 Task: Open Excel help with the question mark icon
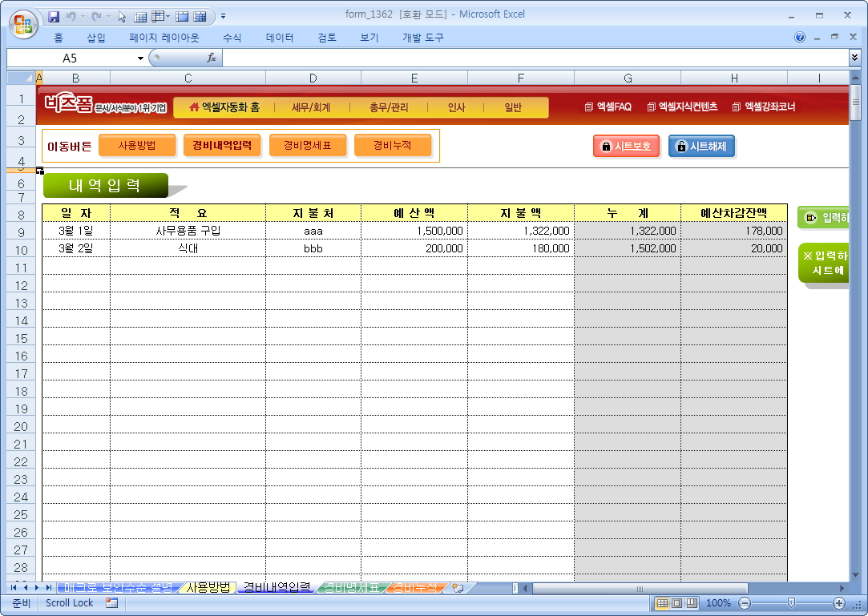tap(800, 38)
